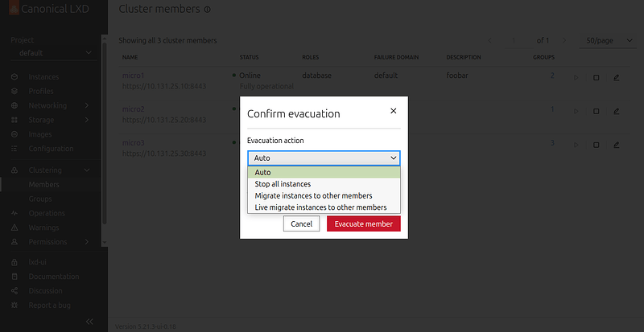Close the Confirm evacuation dialog
Screen dimensions: 644x332
394,111
